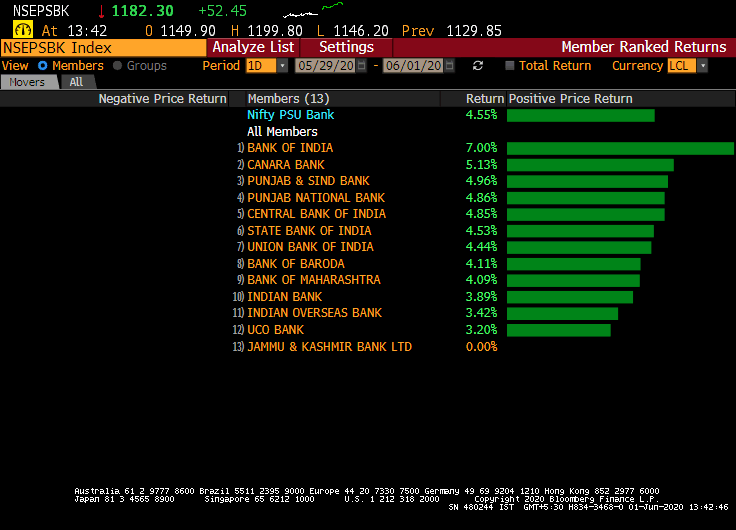736x530 pixels.
Task: Click the Analyze List button
Action: pyautogui.click(x=253, y=47)
